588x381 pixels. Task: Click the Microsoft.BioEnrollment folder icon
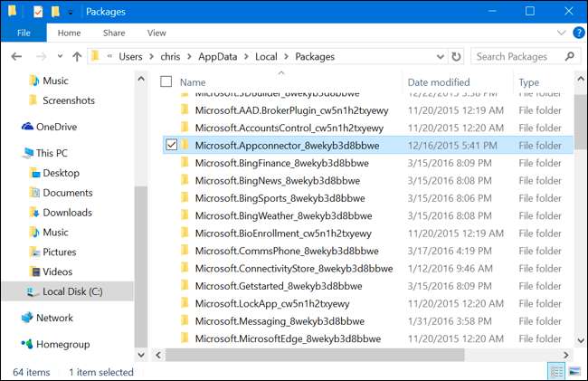(185, 233)
